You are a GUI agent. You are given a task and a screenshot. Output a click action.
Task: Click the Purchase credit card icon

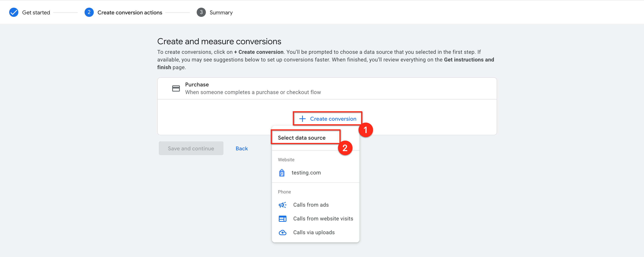point(176,88)
